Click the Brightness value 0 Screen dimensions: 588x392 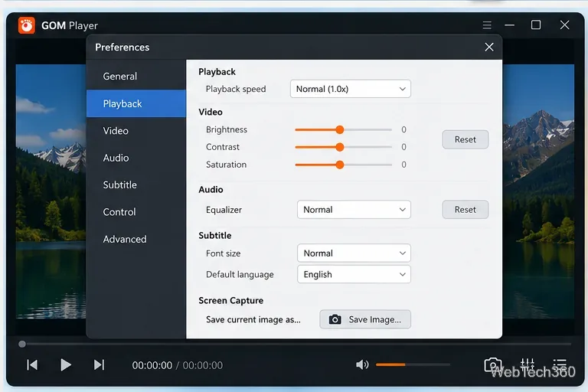[404, 130]
